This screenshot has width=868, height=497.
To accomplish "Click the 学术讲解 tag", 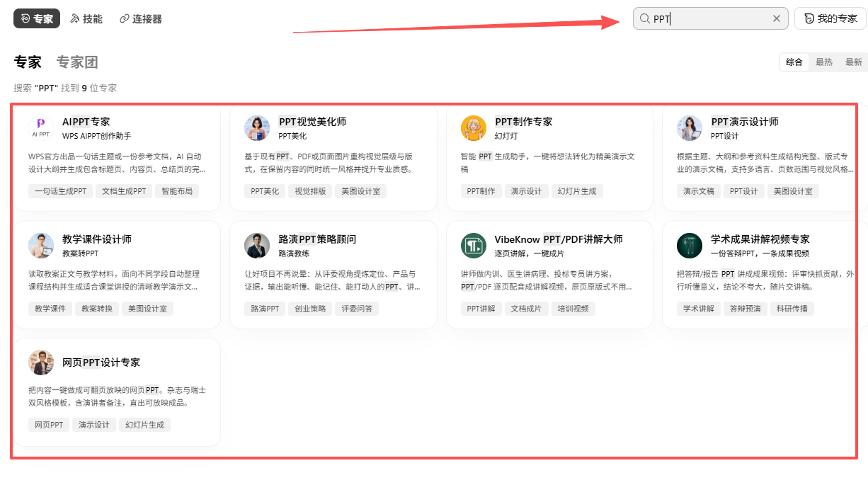I will (x=699, y=309).
